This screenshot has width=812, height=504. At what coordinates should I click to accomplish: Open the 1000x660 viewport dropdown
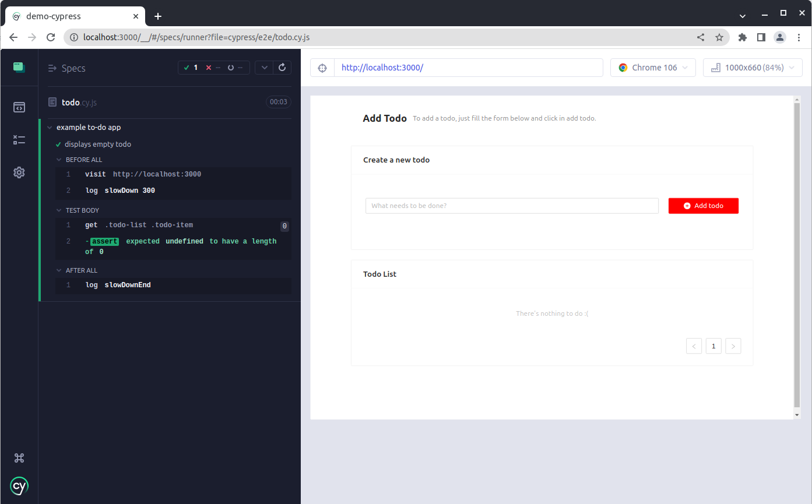pos(752,67)
